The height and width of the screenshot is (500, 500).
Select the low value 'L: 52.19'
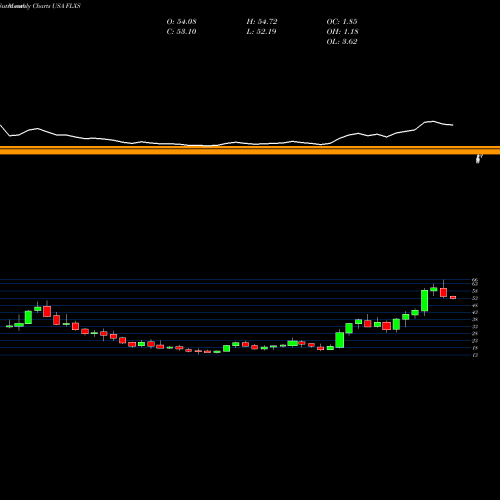(x=261, y=32)
